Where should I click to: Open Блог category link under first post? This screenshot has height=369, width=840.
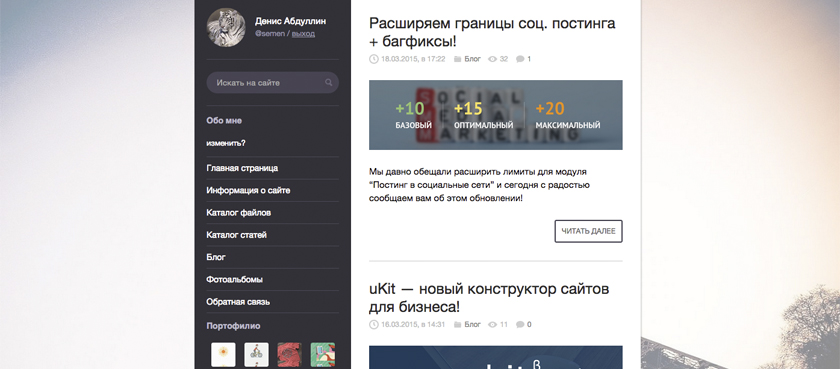(x=472, y=59)
